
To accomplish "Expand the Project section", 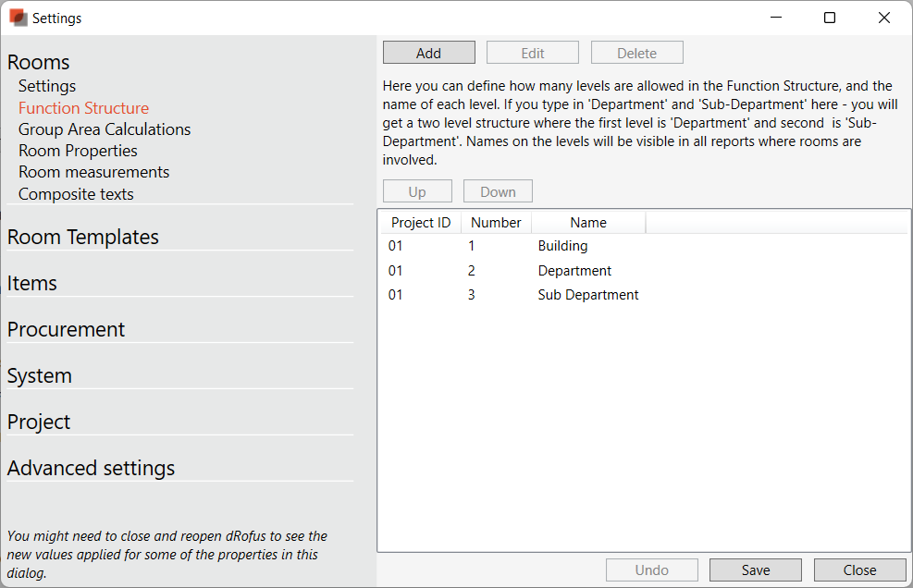I will [x=39, y=422].
